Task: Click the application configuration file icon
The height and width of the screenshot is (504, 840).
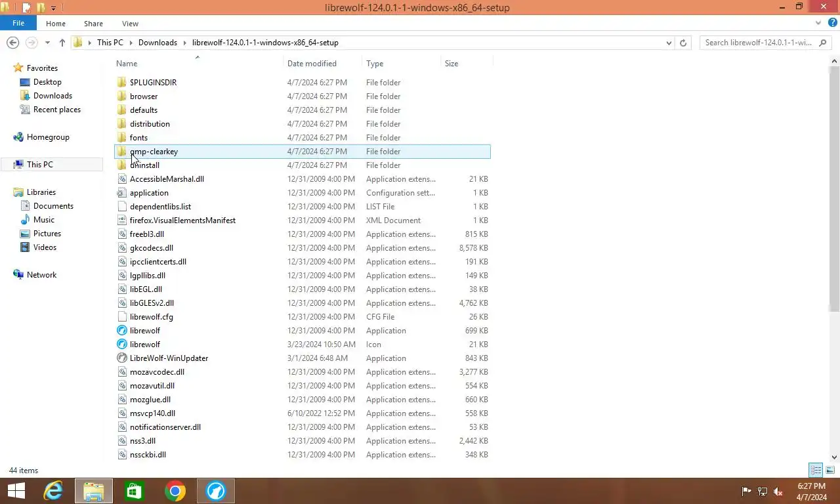Action: coord(121,193)
